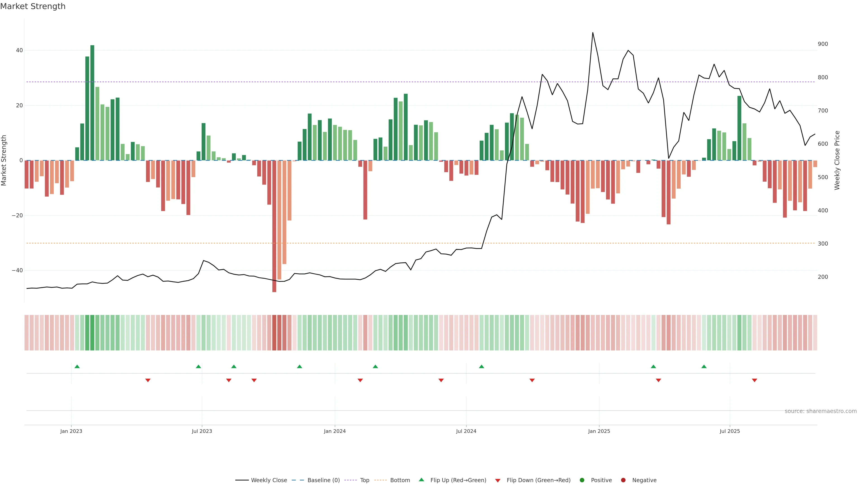This screenshot has height=488, width=868.
Task: Click the green Positive legend dot
Action: coord(582,480)
